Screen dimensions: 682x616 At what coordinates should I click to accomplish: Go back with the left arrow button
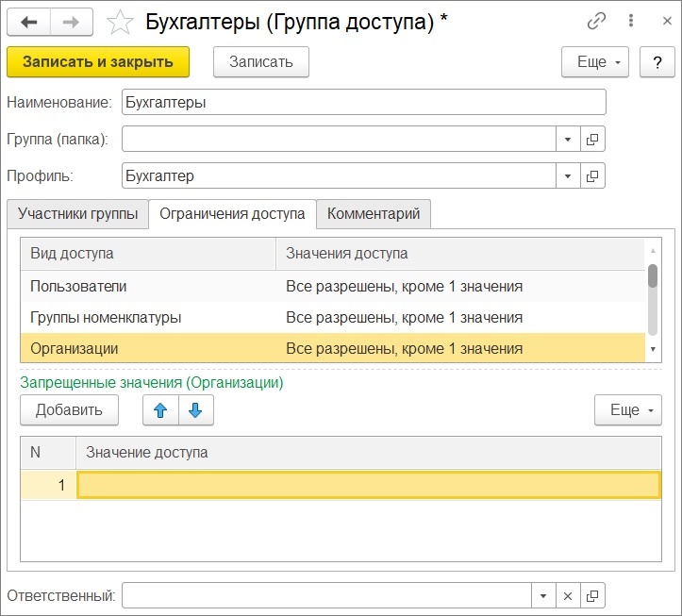[x=28, y=22]
